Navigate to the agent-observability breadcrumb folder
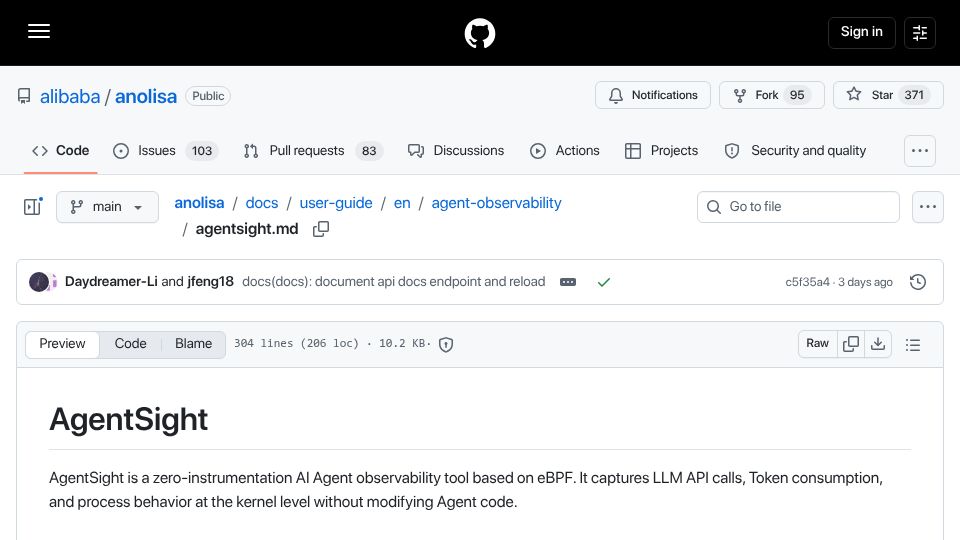This screenshot has width=960, height=540. pos(497,203)
